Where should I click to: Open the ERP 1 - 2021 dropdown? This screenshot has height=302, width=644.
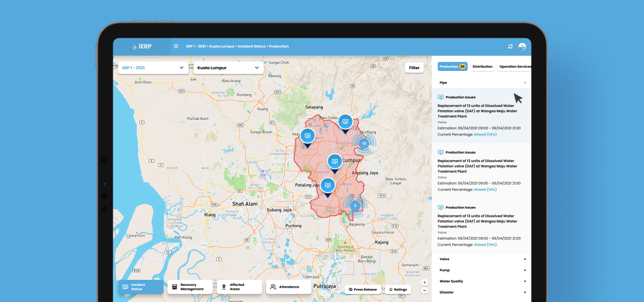tap(153, 68)
